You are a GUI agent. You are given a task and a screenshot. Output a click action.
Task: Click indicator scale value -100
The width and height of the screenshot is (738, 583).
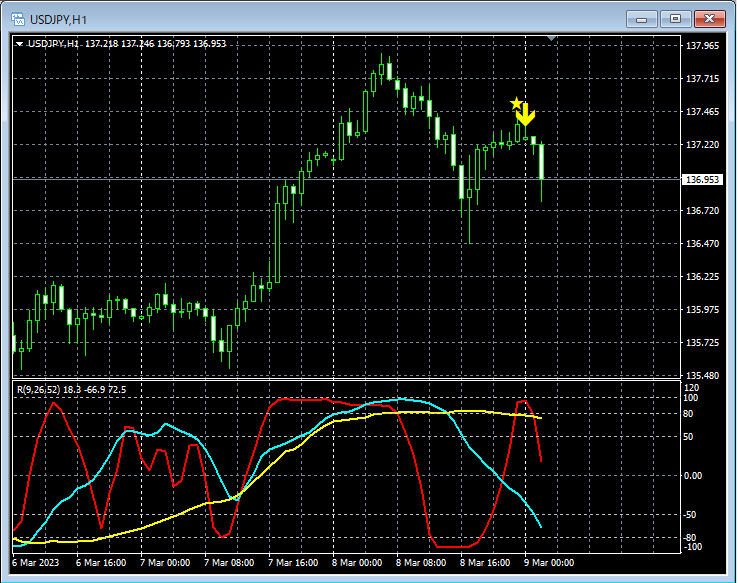(x=693, y=546)
